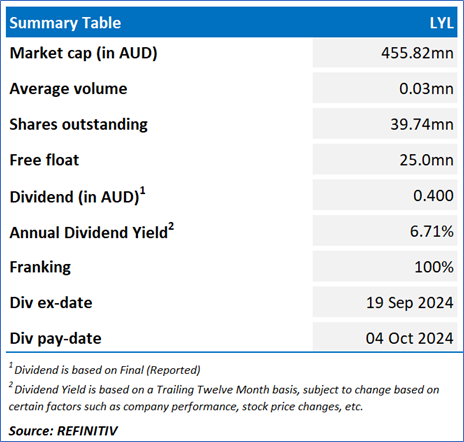Click the Dividend is based on Final footnote
464x442 pixels.
pyautogui.click(x=105, y=369)
